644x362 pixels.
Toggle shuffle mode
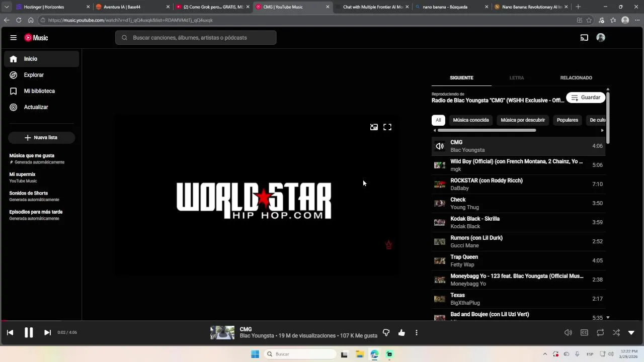pyautogui.click(x=616, y=332)
